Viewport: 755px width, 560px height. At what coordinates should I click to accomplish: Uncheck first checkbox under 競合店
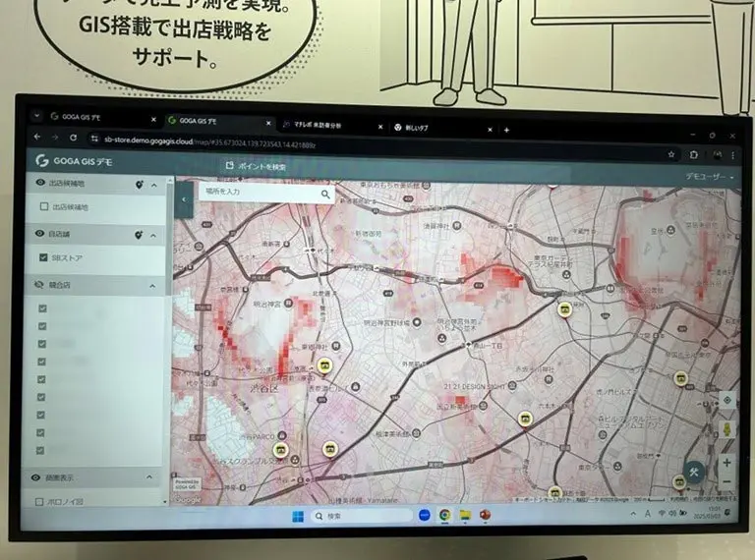tap(42, 308)
